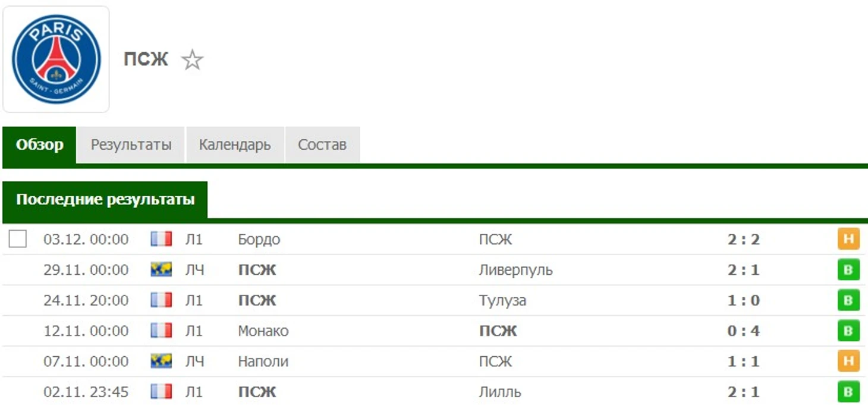
Task: Click ПСЖ away team in Наполи row
Action: [x=495, y=361]
